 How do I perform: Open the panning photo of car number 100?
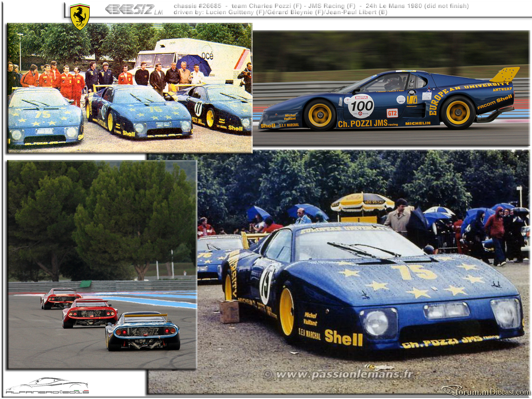point(391,88)
